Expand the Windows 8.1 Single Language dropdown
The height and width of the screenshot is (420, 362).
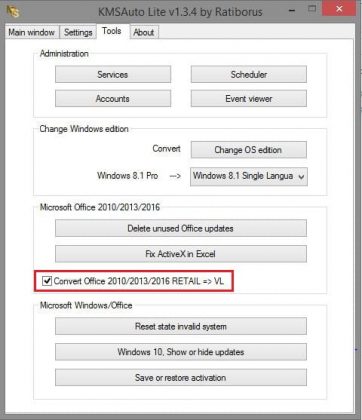pos(249,176)
